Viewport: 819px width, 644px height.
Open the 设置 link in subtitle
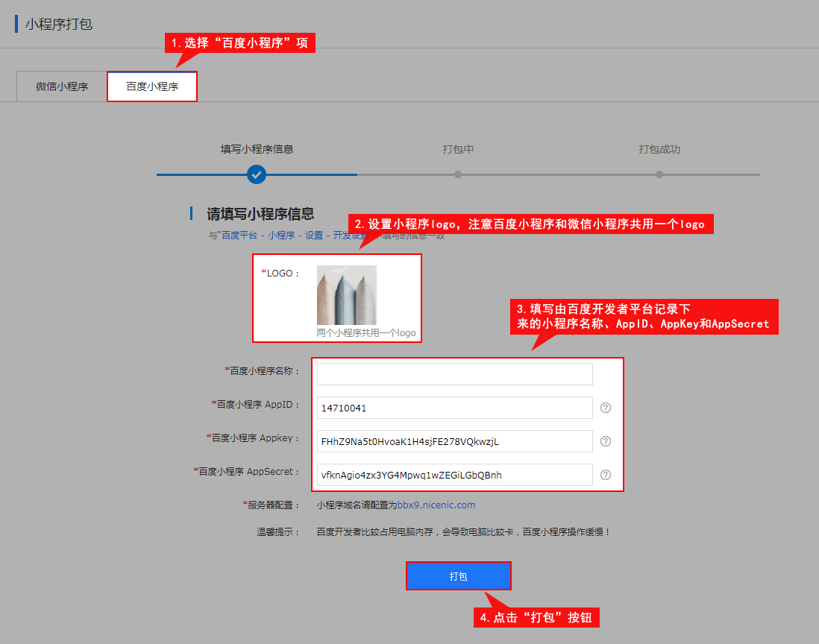click(314, 236)
